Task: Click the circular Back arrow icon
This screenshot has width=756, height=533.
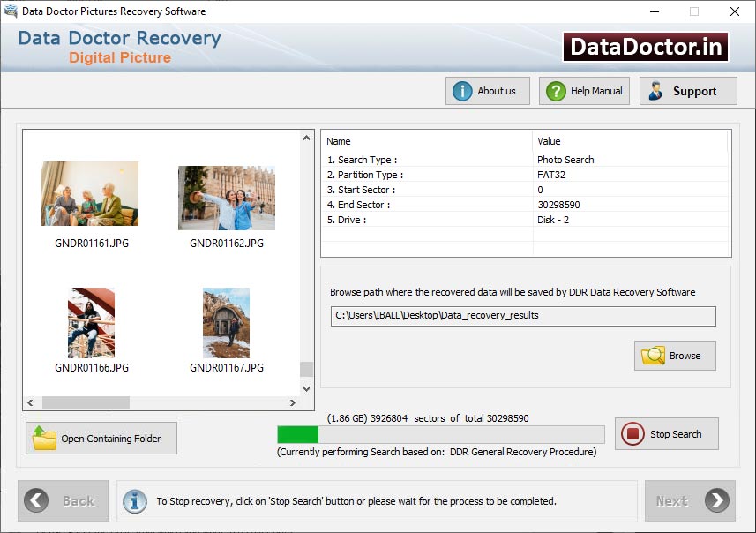Action: [34, 500]
